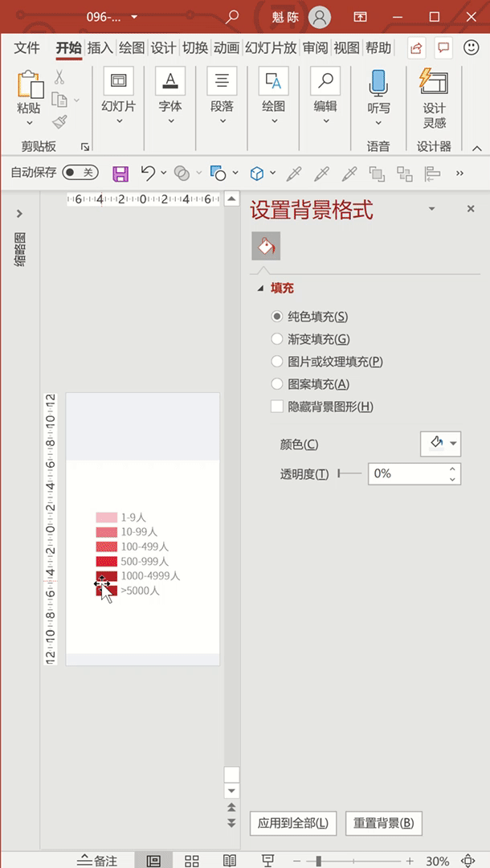Click the merge shapes overlapping circles icon
This screenshot has width=490, height=868.
[x=182, y=174]
